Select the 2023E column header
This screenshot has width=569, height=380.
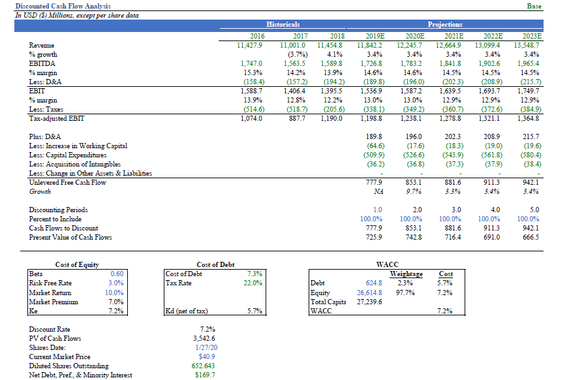click(x=532, y=36)
